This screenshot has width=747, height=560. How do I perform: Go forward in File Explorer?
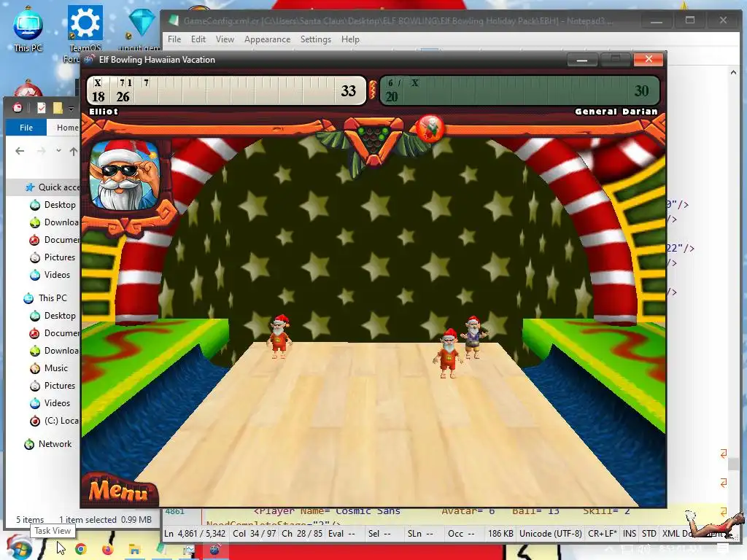41,151
